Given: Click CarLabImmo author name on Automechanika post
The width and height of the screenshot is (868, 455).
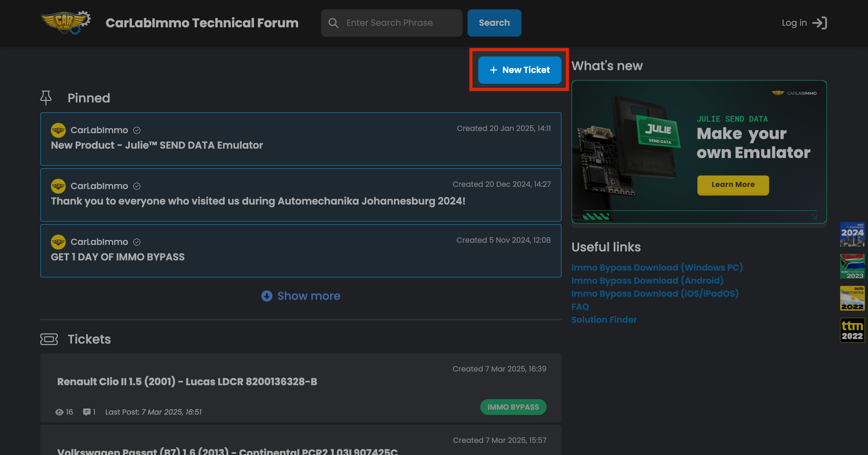Looking at the screenshot, I should [x=99, y=186].
